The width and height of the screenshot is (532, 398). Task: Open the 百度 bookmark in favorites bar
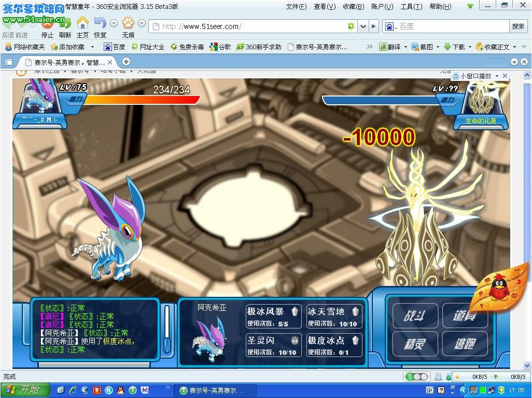[x=115, y=47]
